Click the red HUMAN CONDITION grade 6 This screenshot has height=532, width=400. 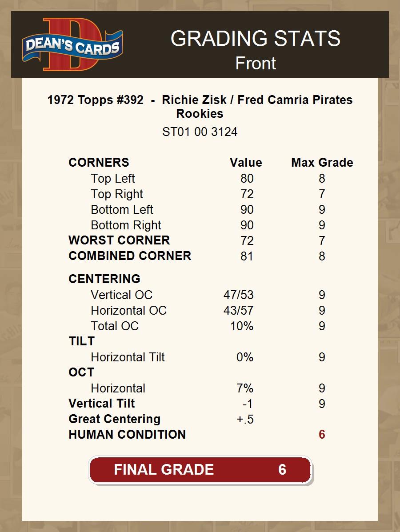[x=322, y=435]
